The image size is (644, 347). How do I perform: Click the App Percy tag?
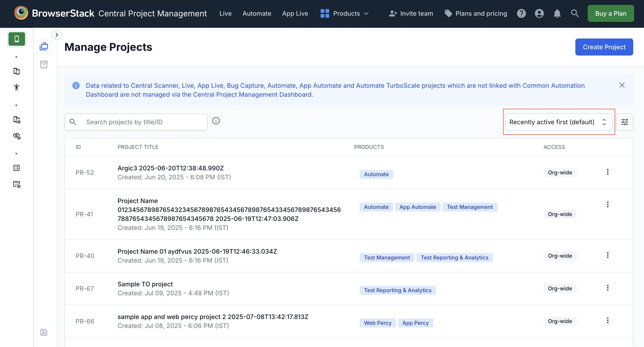pos(415,323)
